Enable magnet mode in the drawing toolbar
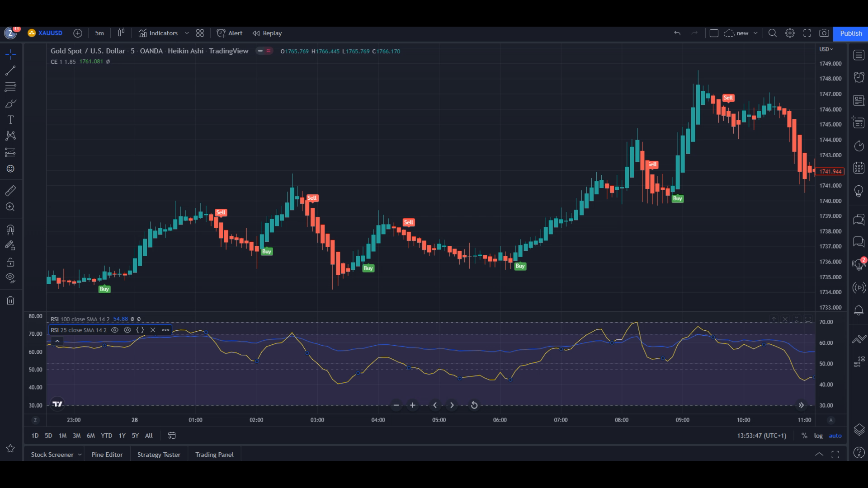The image size is (868, 488). pyautogui.click(x=10, y=230)
